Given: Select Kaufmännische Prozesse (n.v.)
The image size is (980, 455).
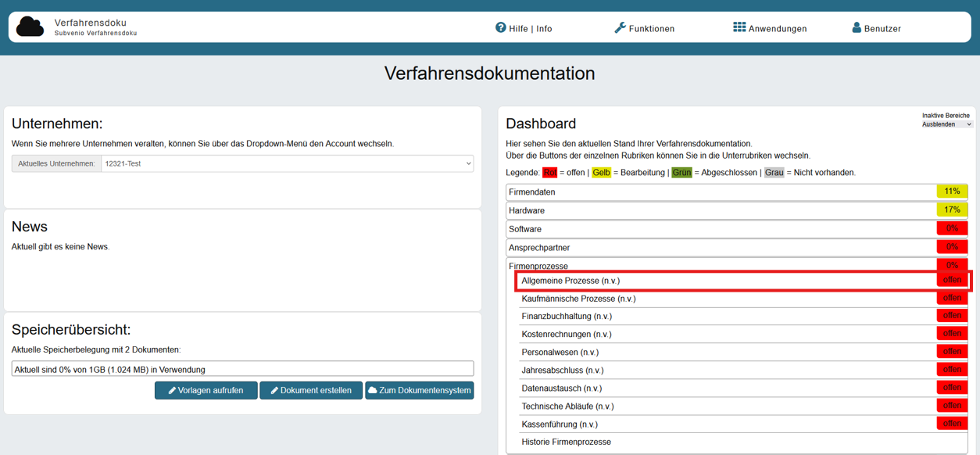Looking at the screenshot, I should (743, 299).
